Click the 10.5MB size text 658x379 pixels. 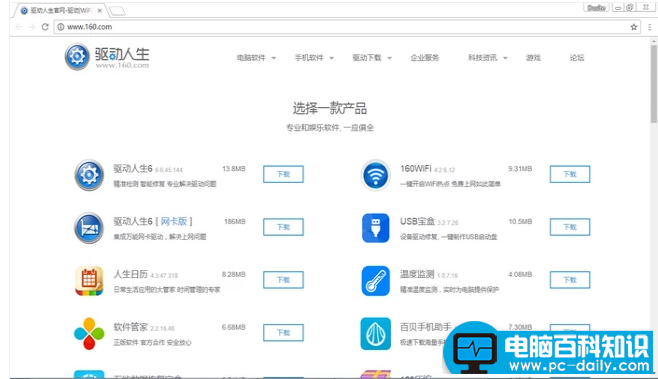520,222
